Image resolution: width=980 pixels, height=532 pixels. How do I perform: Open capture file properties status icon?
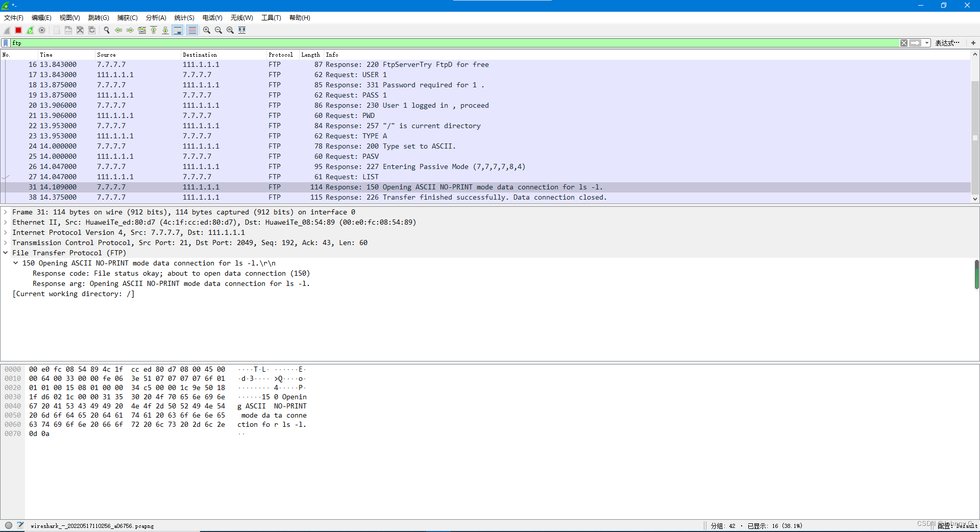[x=20, y=525]
